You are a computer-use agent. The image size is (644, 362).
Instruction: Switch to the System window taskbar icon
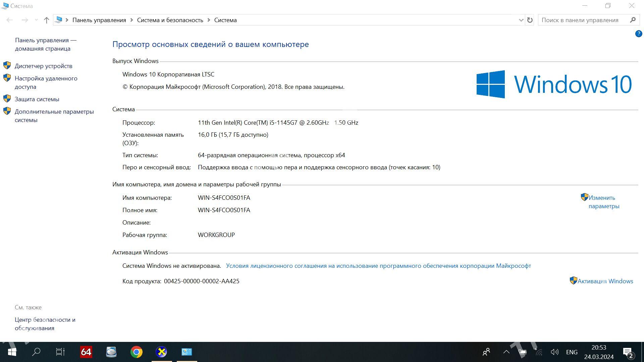(x=187, y=352)
